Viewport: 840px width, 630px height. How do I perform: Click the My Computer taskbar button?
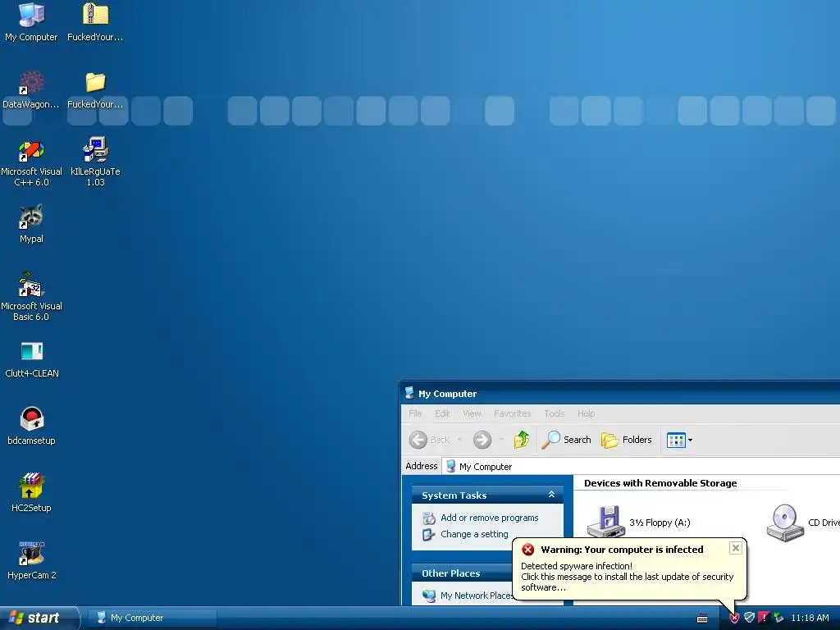tap(152, 618)
